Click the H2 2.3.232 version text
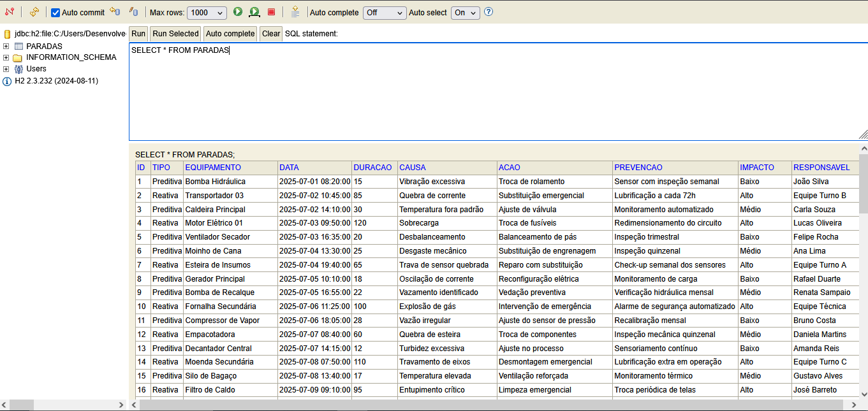This screenshot has height=411, width=868. pos(57,81)
